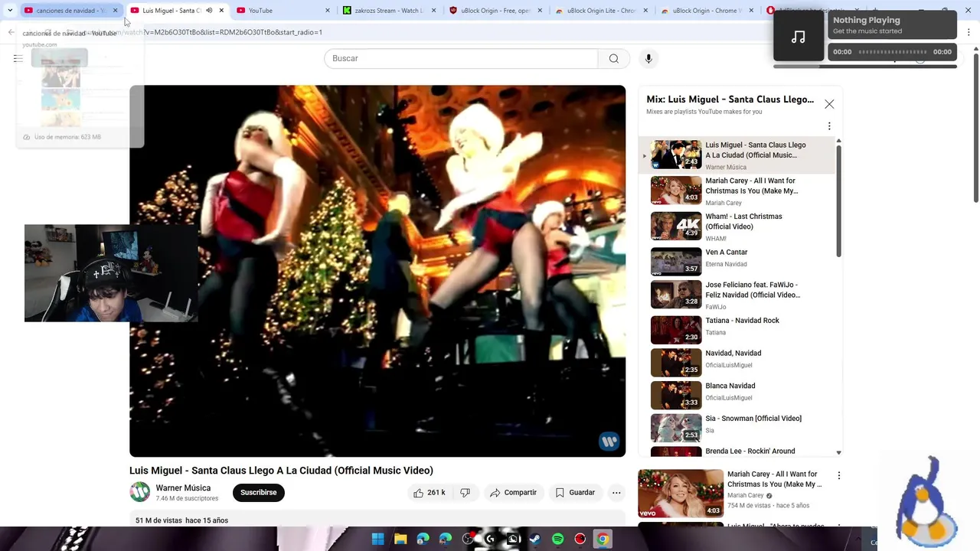
Task: Open OBS Studio from taskbar
Action: point(468,539)
